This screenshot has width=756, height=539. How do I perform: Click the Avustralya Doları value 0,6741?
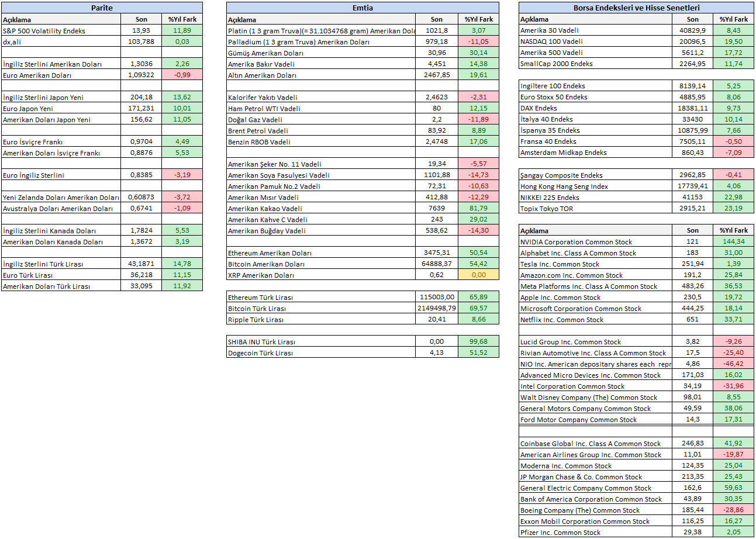click(x=141, y=208)
